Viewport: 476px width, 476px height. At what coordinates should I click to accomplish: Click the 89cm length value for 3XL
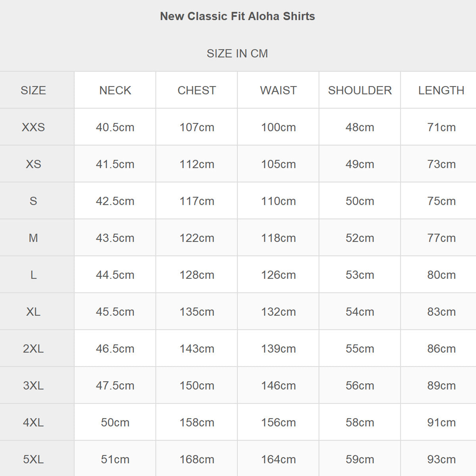[441, 386]
